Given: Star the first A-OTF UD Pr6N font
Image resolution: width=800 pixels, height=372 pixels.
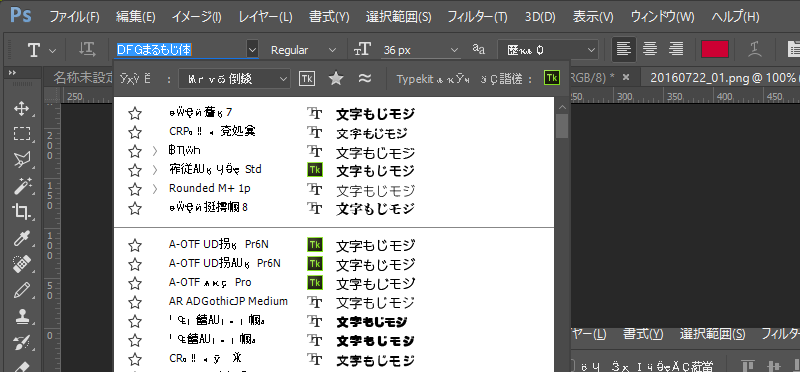Looking at the screenshot, I should (x=135, y=245).
